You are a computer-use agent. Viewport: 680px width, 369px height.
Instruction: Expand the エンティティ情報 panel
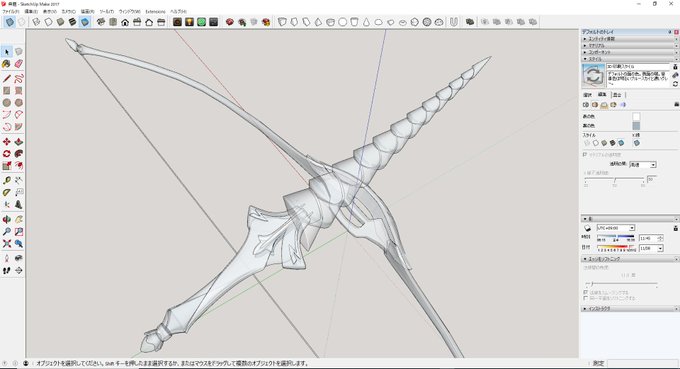tap(630, 39)
